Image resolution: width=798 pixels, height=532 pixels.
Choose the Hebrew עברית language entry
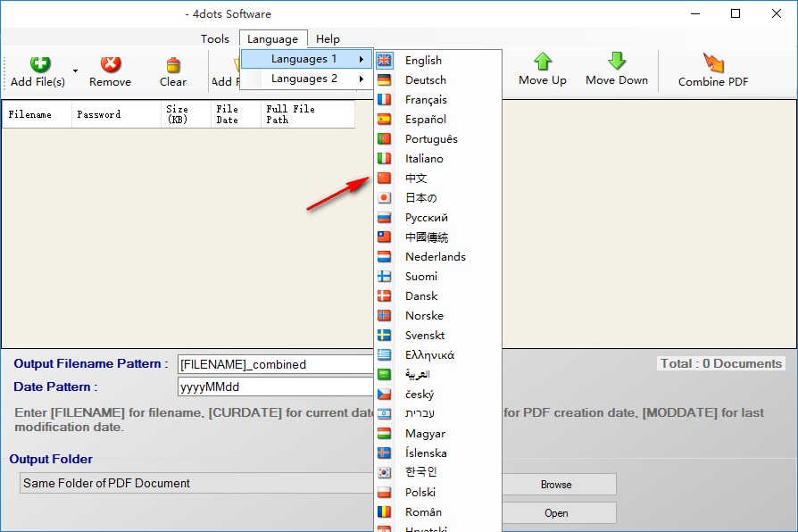pos(438,414)
